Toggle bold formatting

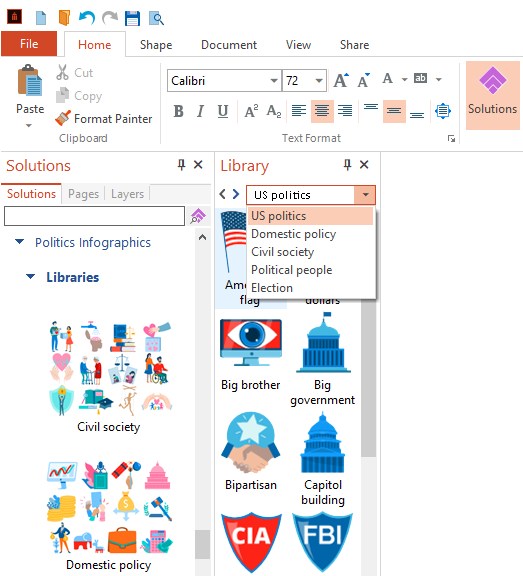[178, 111]
